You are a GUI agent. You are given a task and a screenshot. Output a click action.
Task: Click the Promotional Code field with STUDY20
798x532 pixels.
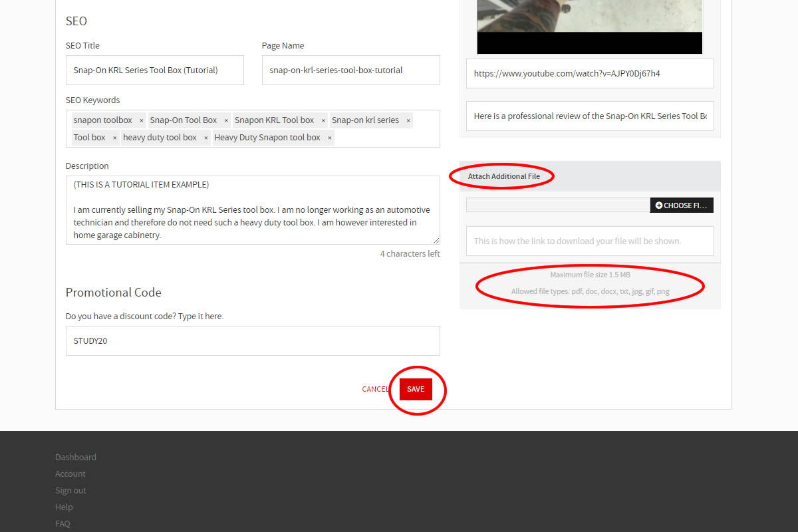pyautogui.click(x=253, y=340)
